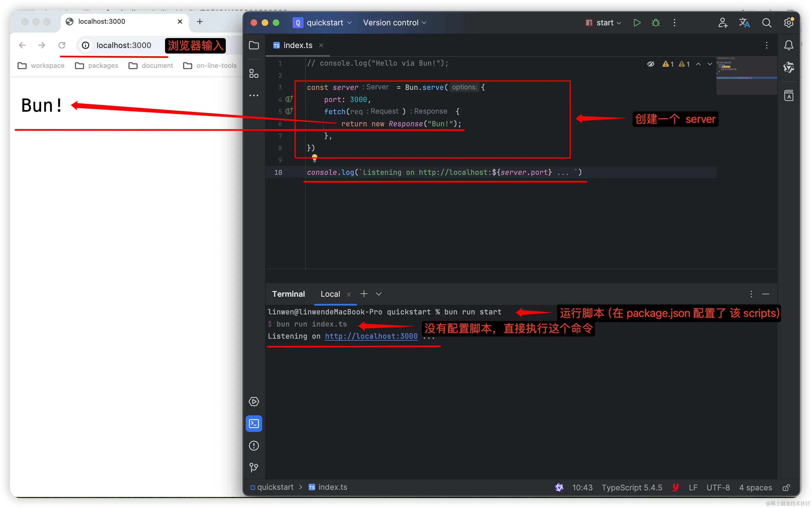Click the browser address bar localhost:3000
The height and width of the screenshot is (508, 812).
coord(124,45)
